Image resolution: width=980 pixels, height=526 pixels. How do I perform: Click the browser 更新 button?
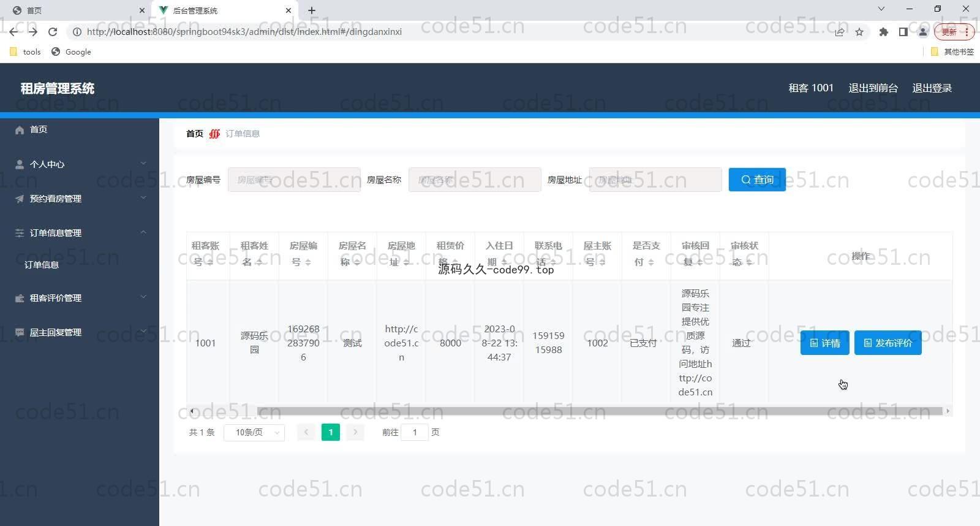pyautogui.click(x=954, y=32)
